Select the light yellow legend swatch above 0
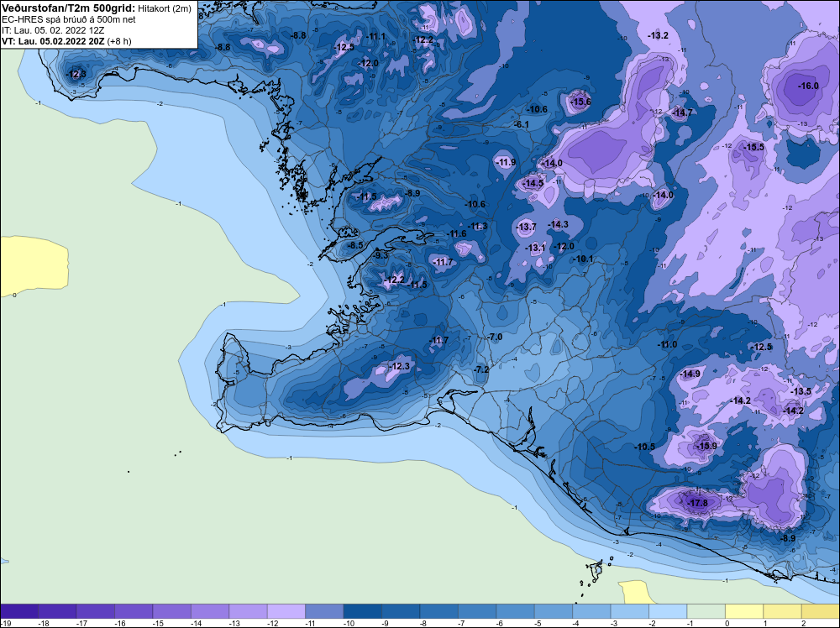Screen dimensions: 840x628 pyautogui.click(x=744, y=611)
